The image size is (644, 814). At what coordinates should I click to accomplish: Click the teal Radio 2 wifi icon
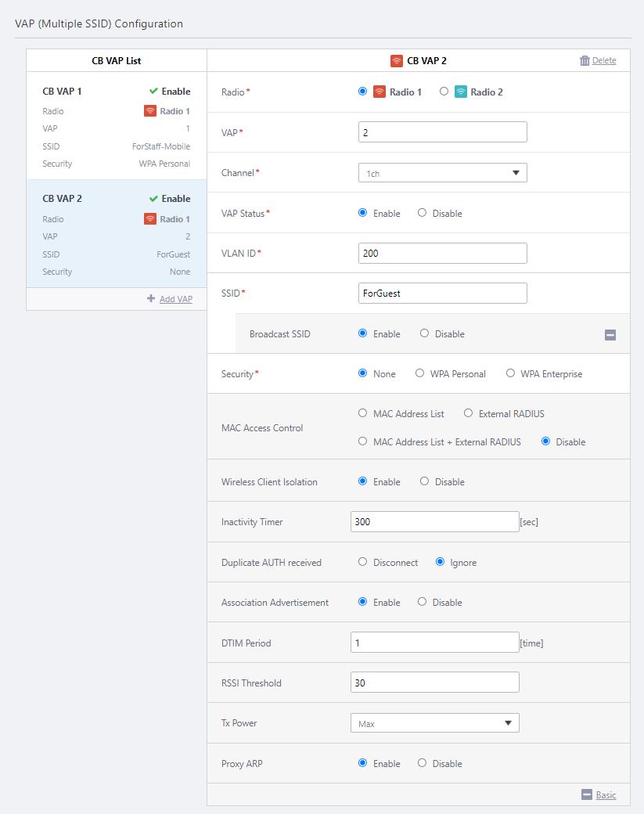click(461, 92)
